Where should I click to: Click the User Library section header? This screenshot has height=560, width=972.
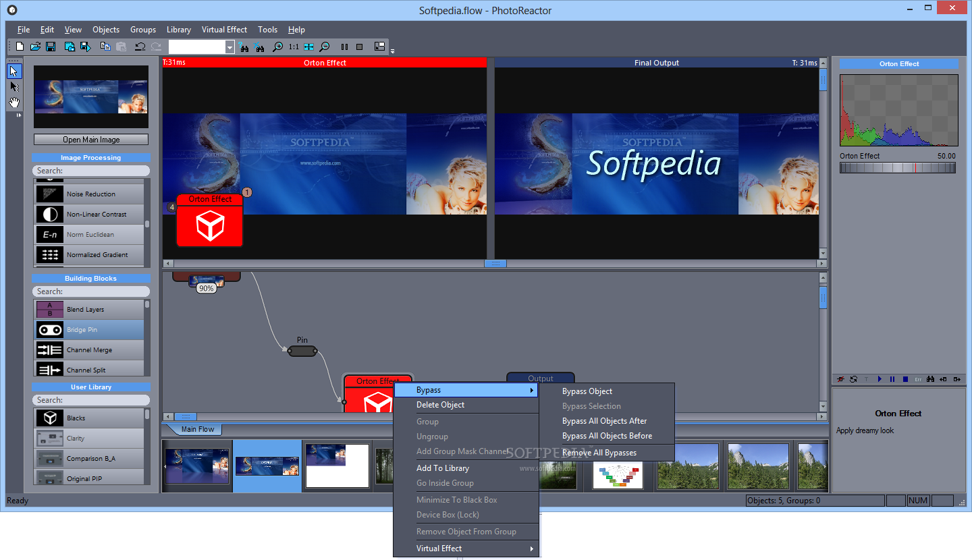click(91, 387)
